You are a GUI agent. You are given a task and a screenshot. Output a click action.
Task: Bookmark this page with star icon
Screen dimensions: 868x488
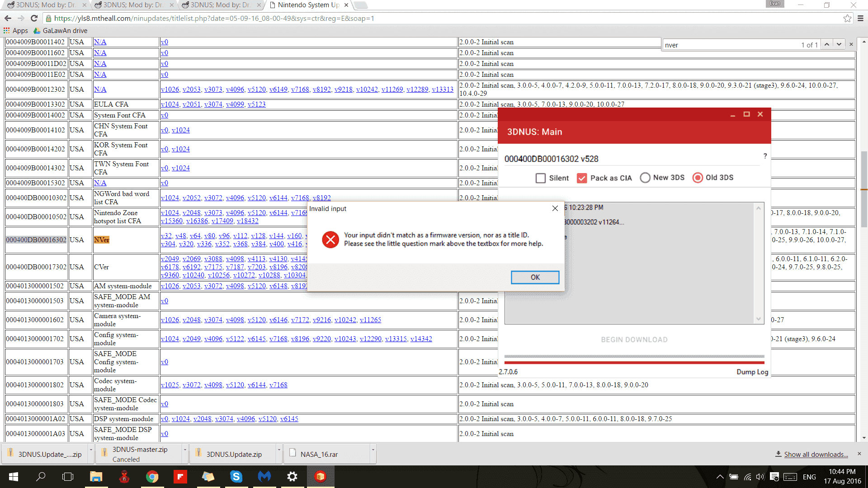pyautogui.click(x=847, y=18)
